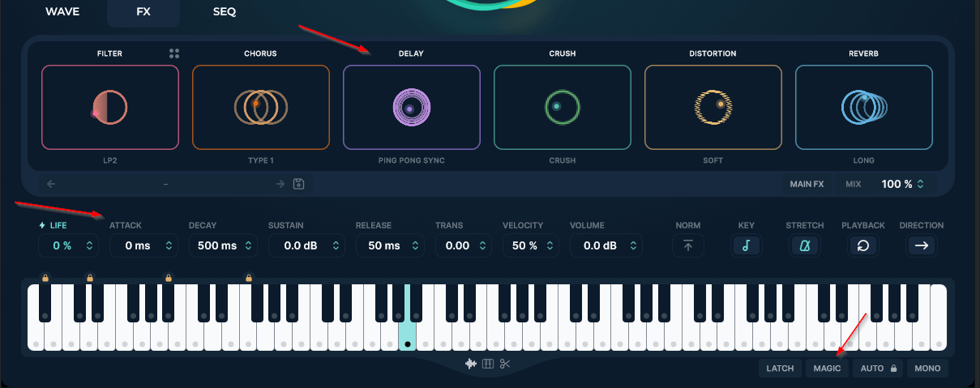Toggle the KEY note icon
Image resolution: width=980 pixels, height=388 pixels.
747,245
